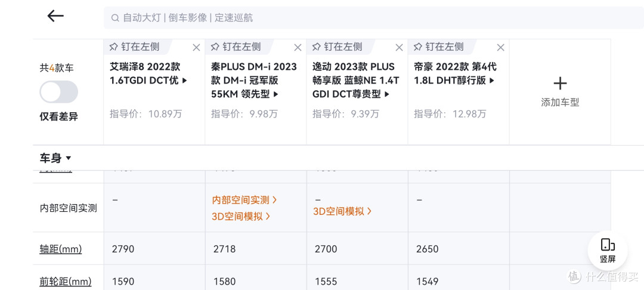
Task: Open 3D空间模拟 link for 逸动
Action: pos(342,211)
